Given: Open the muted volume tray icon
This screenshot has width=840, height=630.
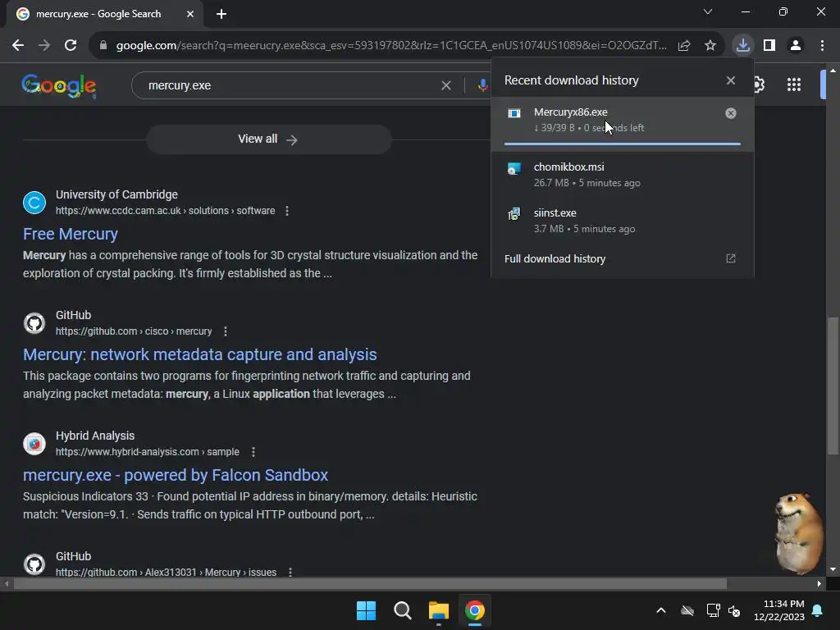Looking at the screenshot, I should point(734,610).
